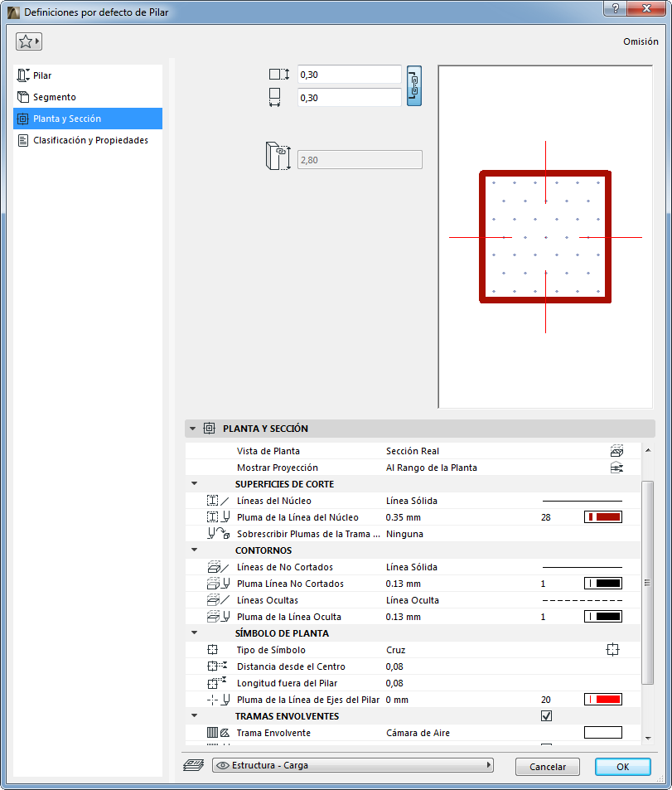Click Tipo de Símbolo row icon

click(x=213, y=650)
